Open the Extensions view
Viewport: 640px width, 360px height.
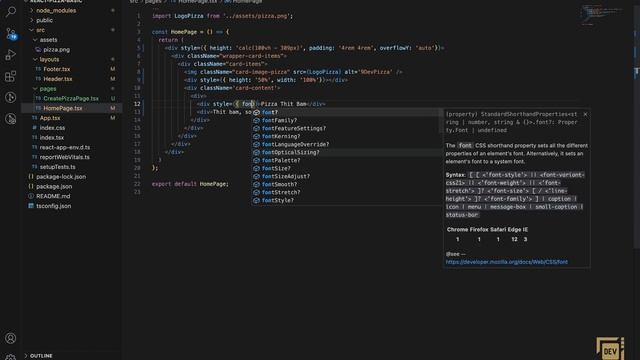click(11, 76)
